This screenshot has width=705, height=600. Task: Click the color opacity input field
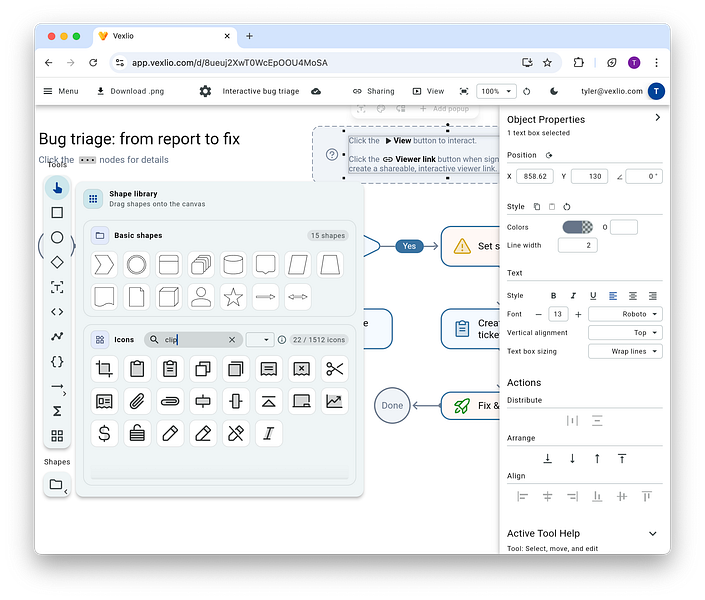[624, 227]
